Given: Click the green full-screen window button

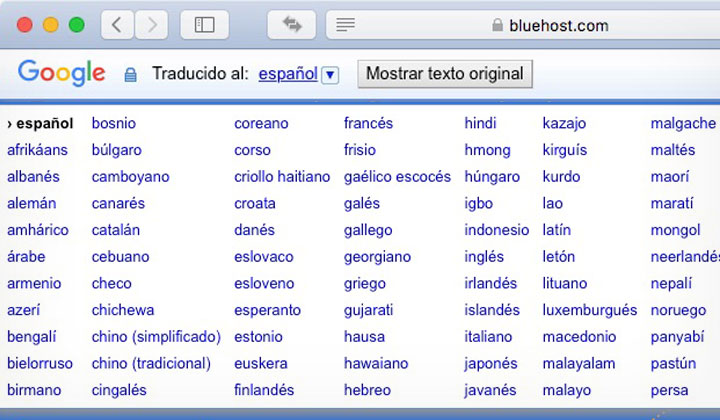Looking at the screenshot, I should [77, 24].
